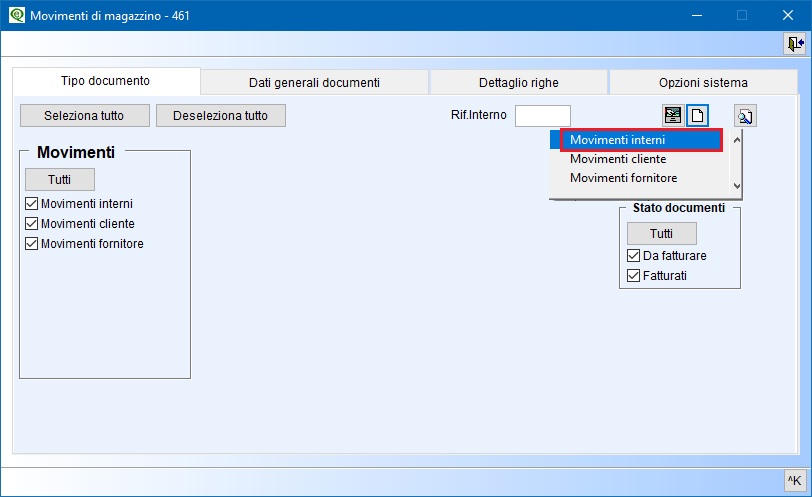Click the document search magnifier icon
The height and width of the screenshot is (497, 812).
pos(745,116)
